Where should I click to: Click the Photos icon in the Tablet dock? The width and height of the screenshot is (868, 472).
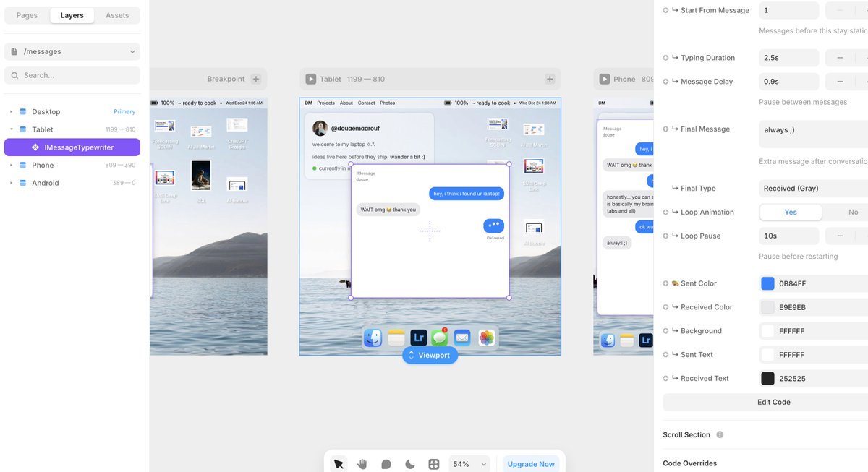pos(486,338)
